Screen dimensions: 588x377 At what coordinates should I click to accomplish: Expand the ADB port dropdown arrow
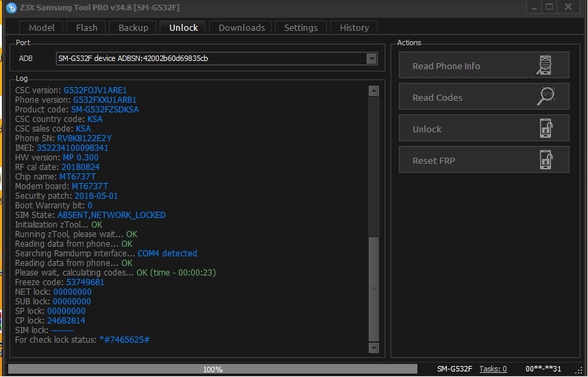pyautogui.click(x=371, y=58)
